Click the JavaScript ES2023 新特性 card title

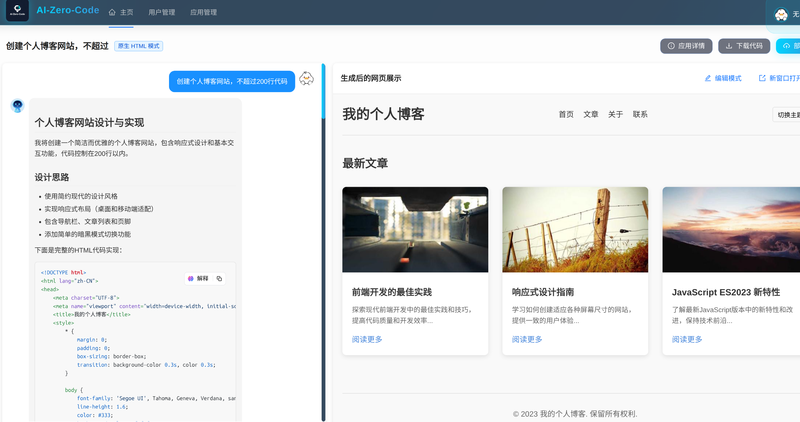click(x=726, y=292)
